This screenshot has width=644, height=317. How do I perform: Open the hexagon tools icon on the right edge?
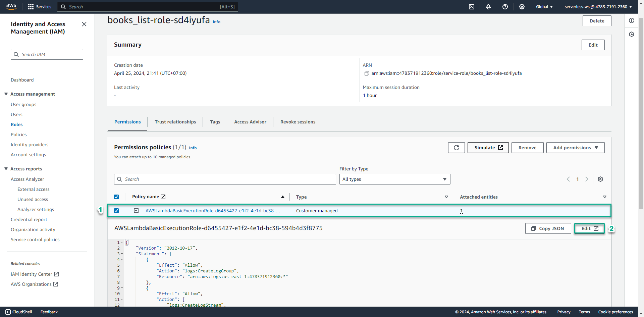pyautogui.click(x=632, y=34)
